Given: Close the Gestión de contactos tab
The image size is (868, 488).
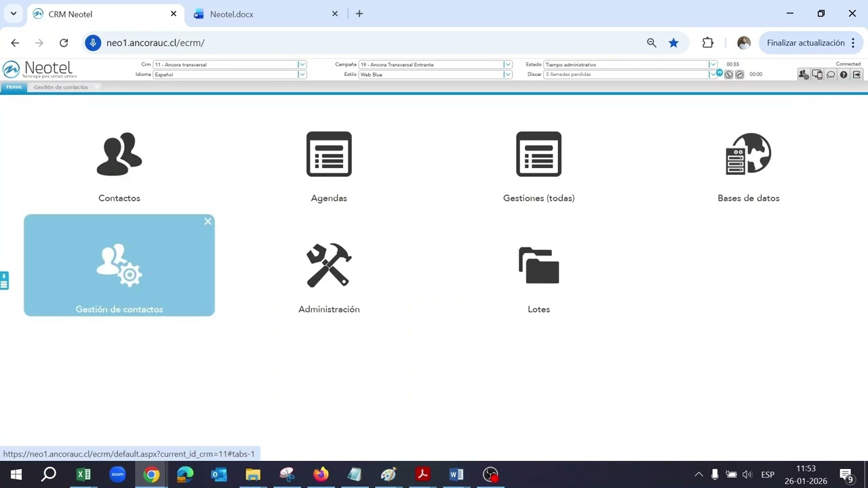Looking at the screenshot, I should [x=98, y=87].
